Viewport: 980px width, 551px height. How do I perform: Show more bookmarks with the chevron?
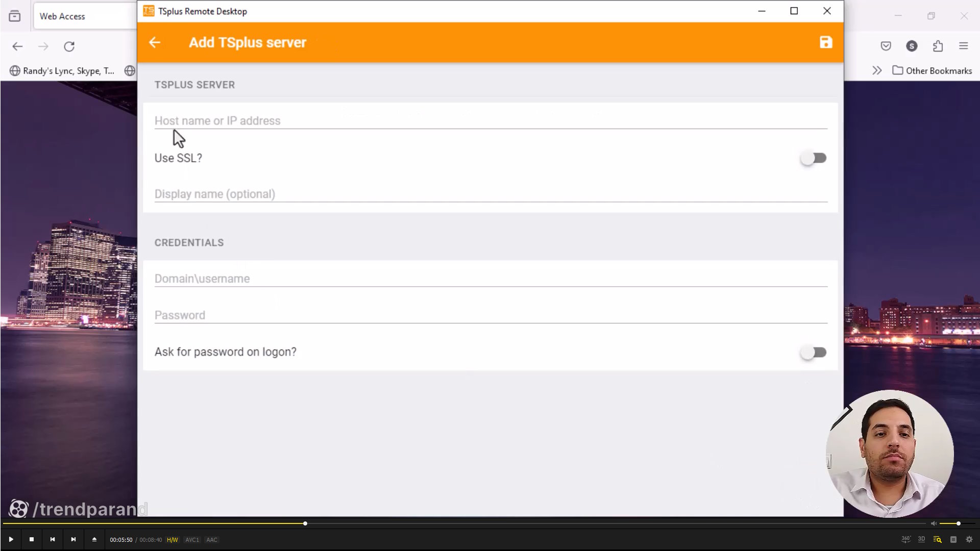877,71
